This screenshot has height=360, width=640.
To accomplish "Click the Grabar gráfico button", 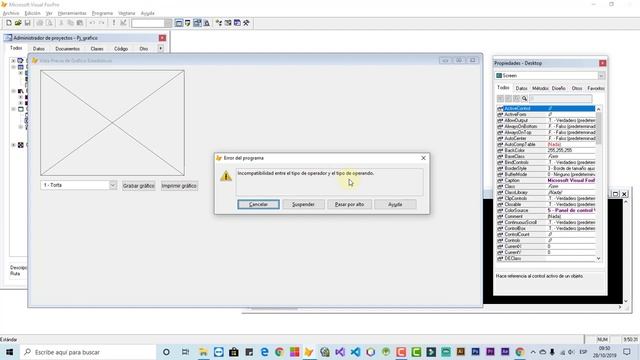I will coord(139,186).
